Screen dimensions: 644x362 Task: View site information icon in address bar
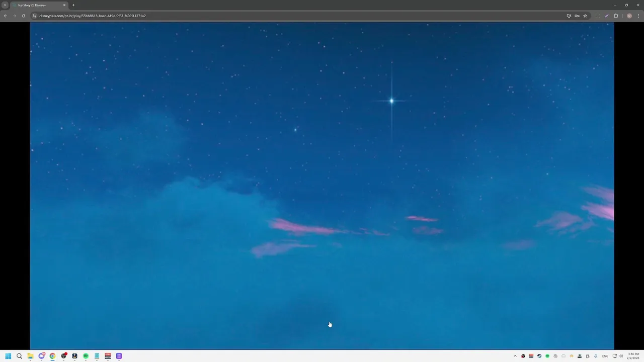pyautogui.click(x=35, y=16)
